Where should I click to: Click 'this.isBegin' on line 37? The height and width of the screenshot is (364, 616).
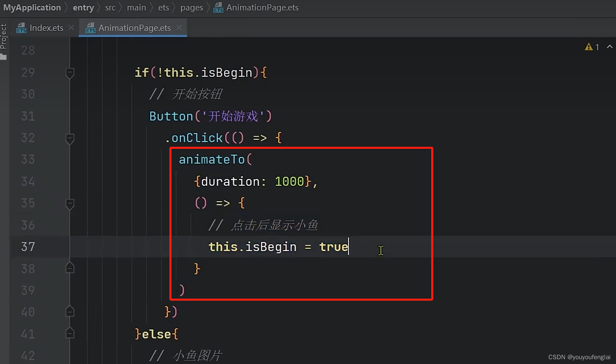pos(252,247)
